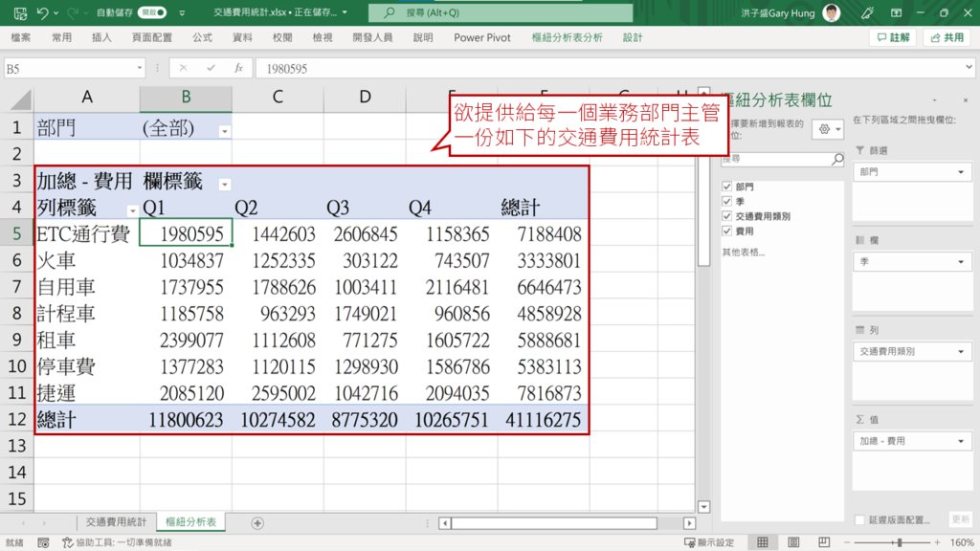Click the enter checkmark icon in formula bar
The width and height of the screenshot is (980, 551).
click(211, 68)
